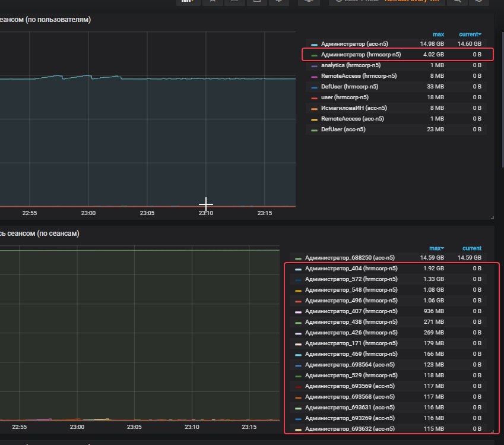Toggle series DefUser (acc-n5)
Viewport: 504px width, 445px height.
[x=343, y=130]
